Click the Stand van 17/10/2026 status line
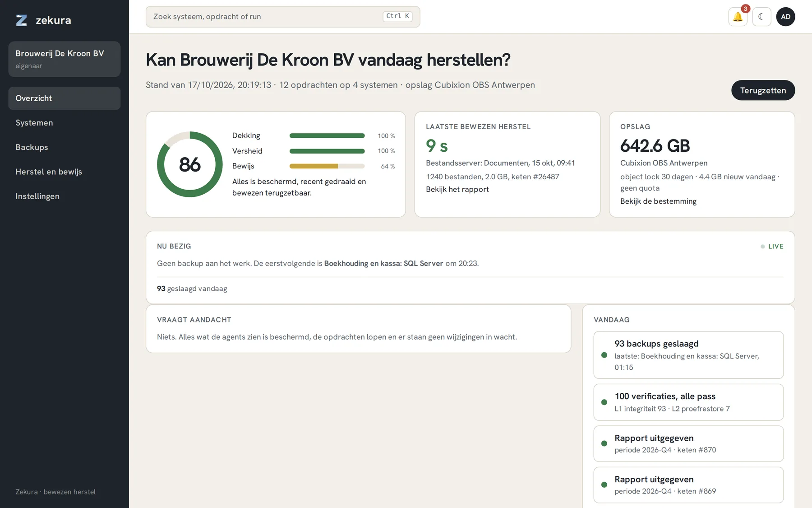Image resolution: width=812 pixels, height=508 pixels. (x=340, y=85)
